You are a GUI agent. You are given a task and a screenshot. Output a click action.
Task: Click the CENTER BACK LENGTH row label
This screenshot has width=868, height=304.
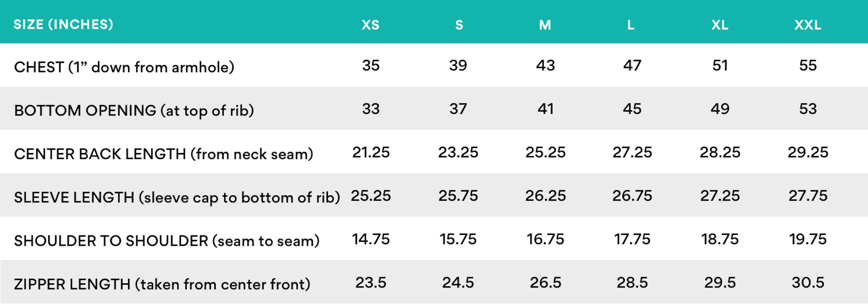point(163,154)
